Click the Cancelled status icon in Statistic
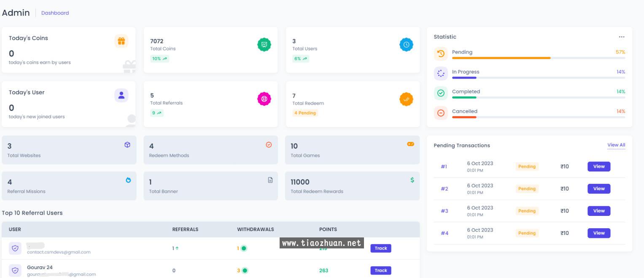Screen dimensions: 644x278 click(441, 113)
